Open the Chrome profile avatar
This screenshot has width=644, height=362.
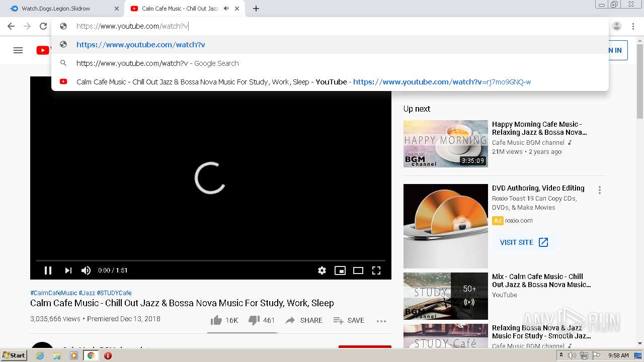[x=617, y=26]
